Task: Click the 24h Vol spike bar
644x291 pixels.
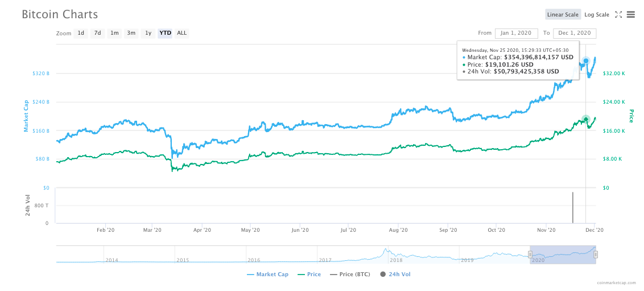Action: tap(572, 207)
